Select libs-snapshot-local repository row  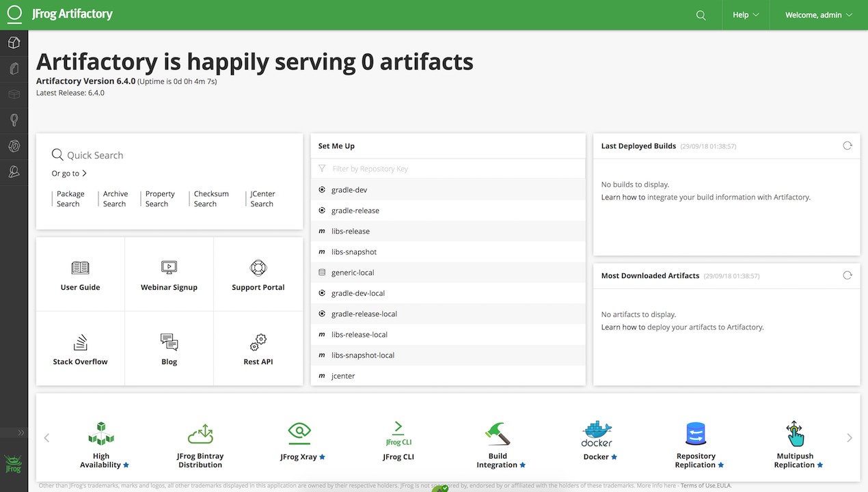point(448,355)
